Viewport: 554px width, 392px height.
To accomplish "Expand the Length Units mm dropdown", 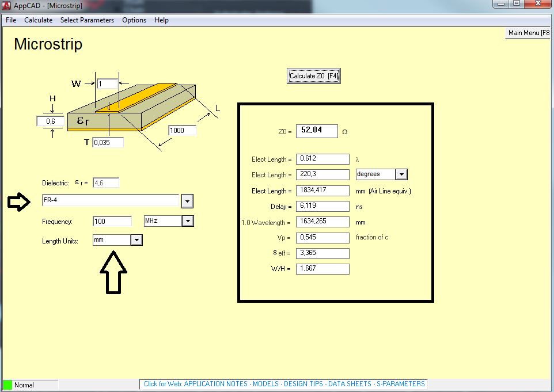I will 136,240.
